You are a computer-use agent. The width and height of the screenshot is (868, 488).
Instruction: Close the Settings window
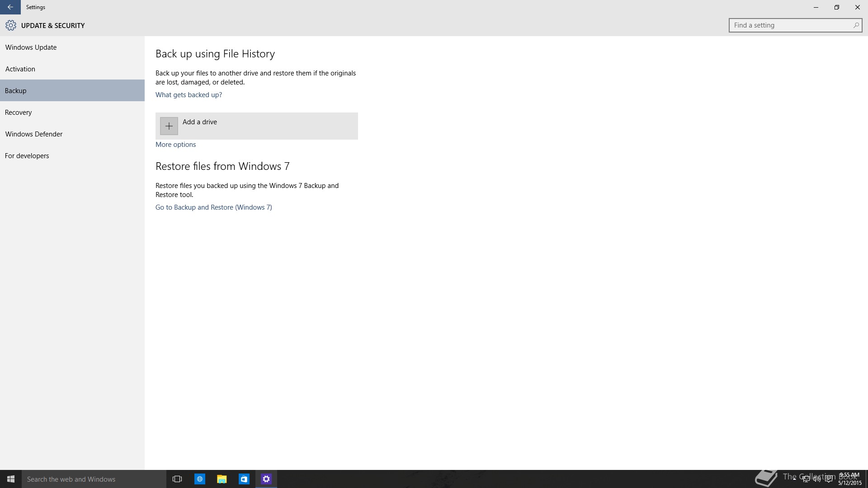pos(858,7)
